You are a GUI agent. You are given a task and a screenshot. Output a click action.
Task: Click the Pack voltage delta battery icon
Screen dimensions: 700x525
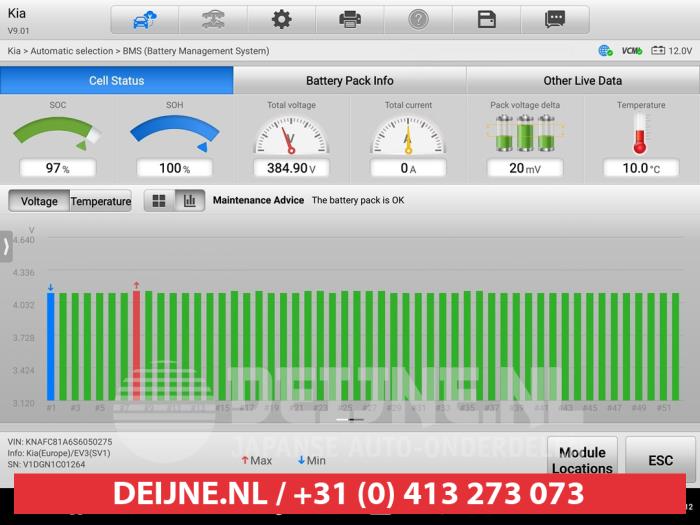tap(525, 133)
